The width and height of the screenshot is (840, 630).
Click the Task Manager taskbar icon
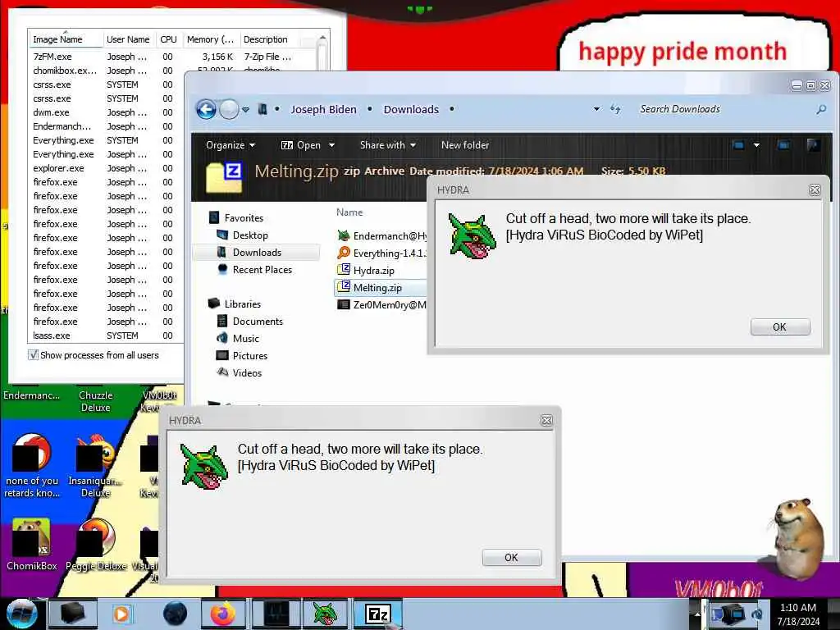[276, 614]
